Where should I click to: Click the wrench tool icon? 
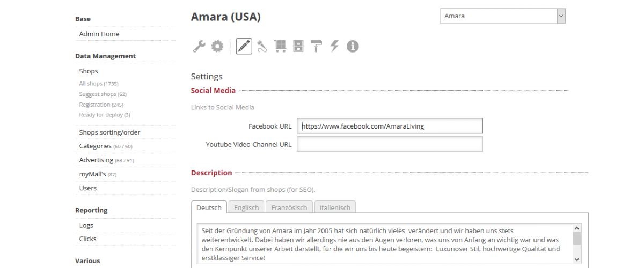(199, 47)
